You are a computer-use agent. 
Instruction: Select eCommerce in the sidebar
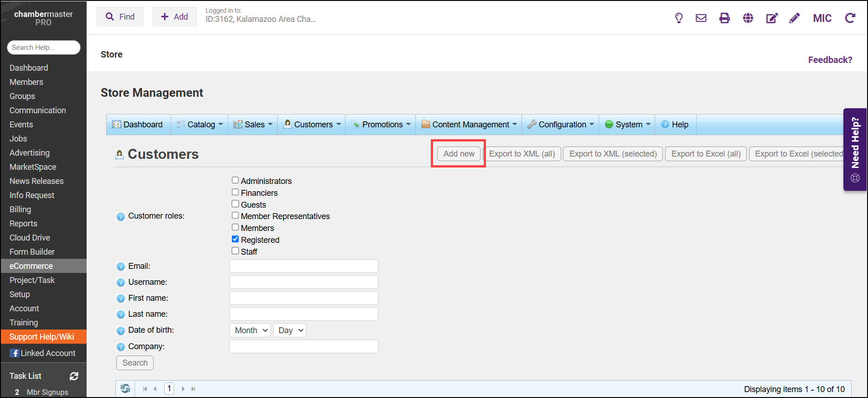(x=31, y=266)
